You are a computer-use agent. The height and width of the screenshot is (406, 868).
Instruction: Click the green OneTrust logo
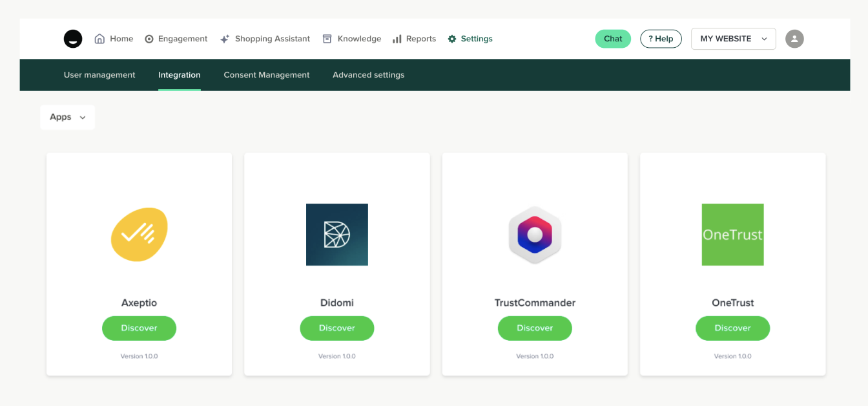(732, 235)
